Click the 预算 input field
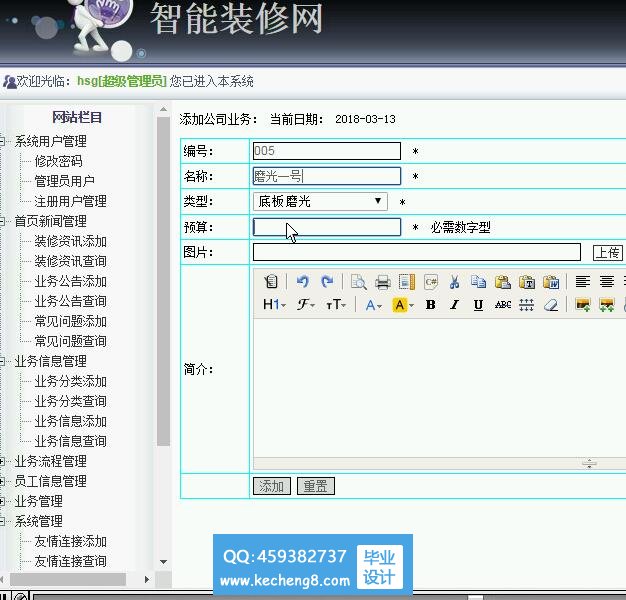This screenshot has width=626, height=600. (327, 227)
